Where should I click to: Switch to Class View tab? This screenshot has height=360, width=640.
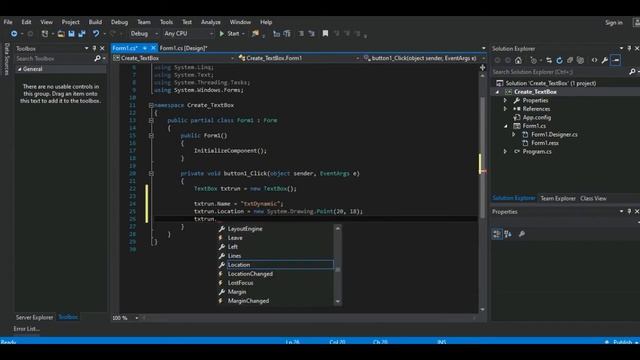coord(593,198)
